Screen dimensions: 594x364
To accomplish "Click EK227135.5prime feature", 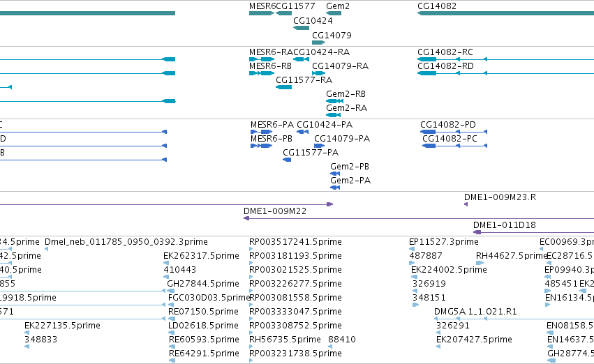I will coord(62,326).
